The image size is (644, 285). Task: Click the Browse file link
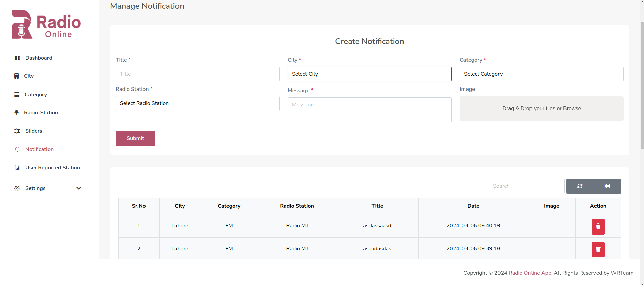[x=572, y=109]
